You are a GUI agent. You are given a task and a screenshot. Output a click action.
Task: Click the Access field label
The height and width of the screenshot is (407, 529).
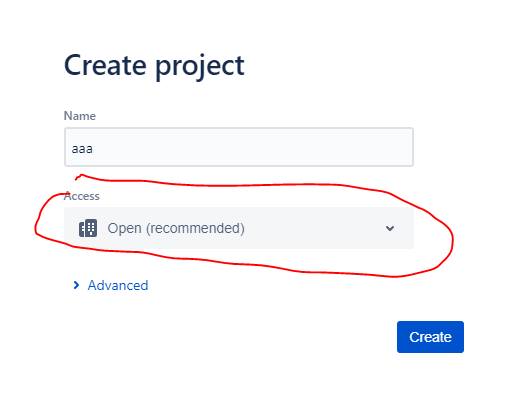[x=82, y=196]
